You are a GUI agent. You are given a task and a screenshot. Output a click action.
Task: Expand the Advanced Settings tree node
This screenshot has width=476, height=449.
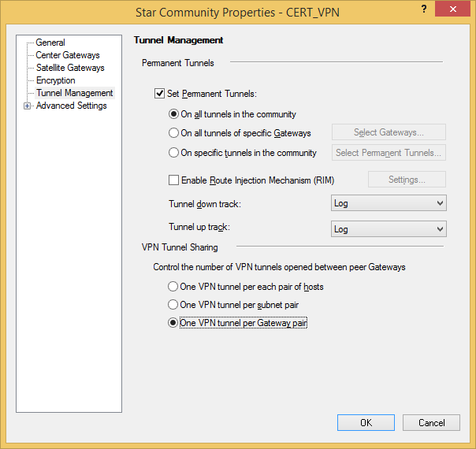click(x=28, y=106)
